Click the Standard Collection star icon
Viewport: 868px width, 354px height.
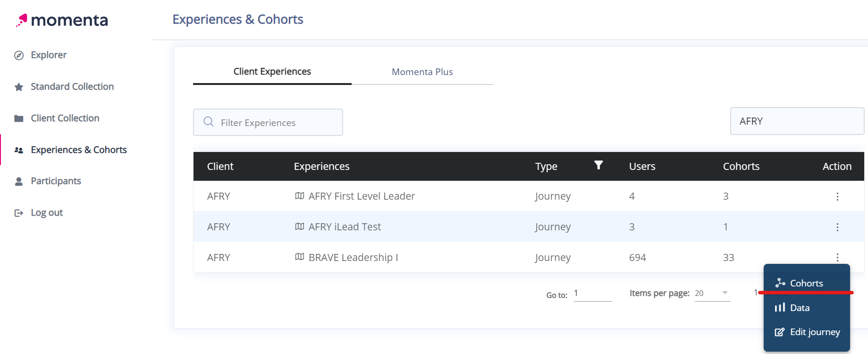pos(19,87)
